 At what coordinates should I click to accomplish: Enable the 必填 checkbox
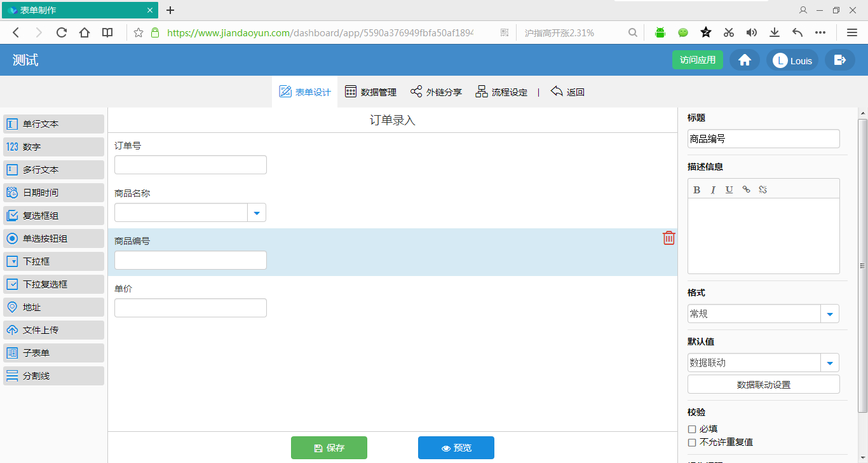692,429
